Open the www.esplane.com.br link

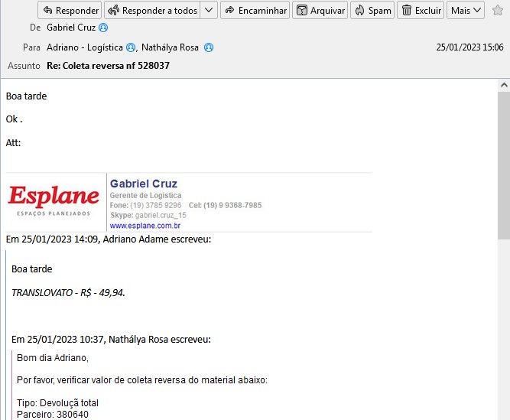(x=145, y=226)
